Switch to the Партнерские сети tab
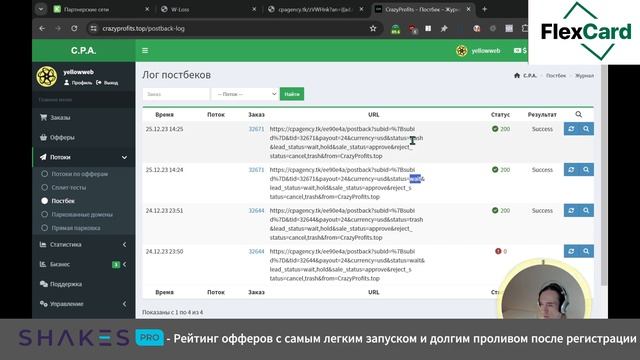This screenshot has width=640, height=360. click(101, 9)
